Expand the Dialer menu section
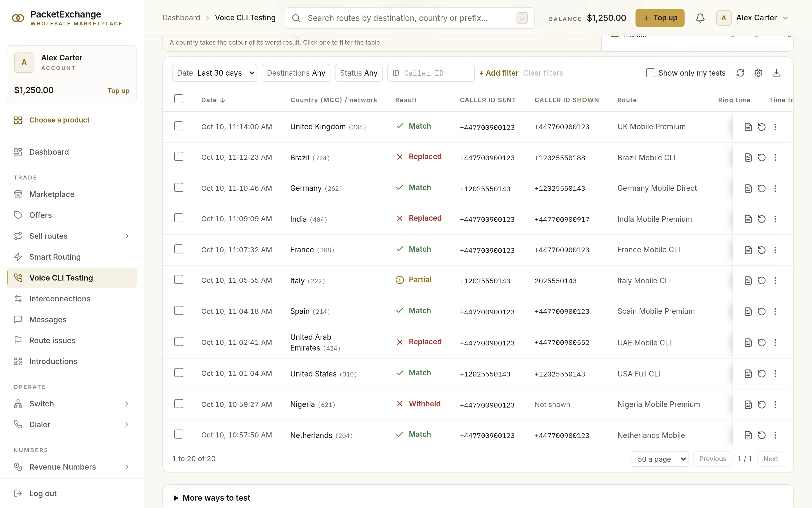 (127, 424)
